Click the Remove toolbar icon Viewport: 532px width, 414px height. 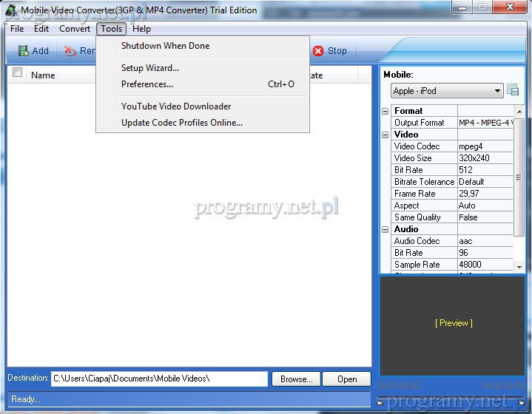pyautogui.click(x=70, y=51)
